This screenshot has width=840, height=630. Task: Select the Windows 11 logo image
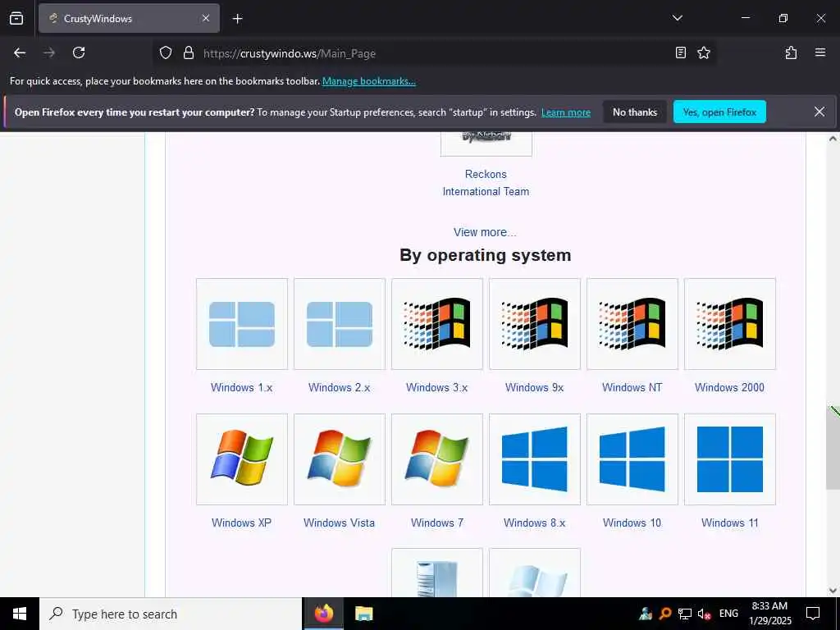point(729,459)
